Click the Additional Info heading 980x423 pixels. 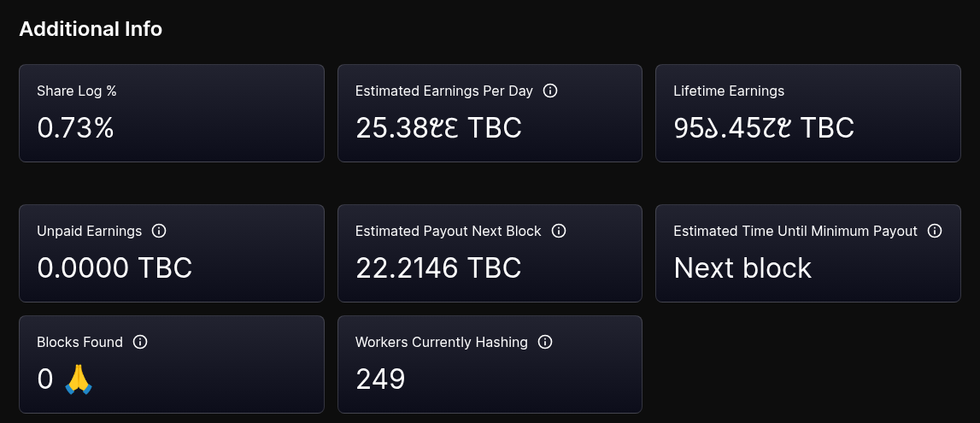[x=91, y=29]
